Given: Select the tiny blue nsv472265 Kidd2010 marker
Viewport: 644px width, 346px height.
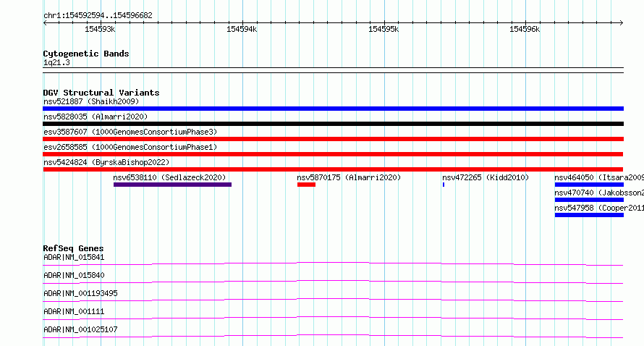Looking at the screenshot, I should pyautogui.click(x=444, y=185).
